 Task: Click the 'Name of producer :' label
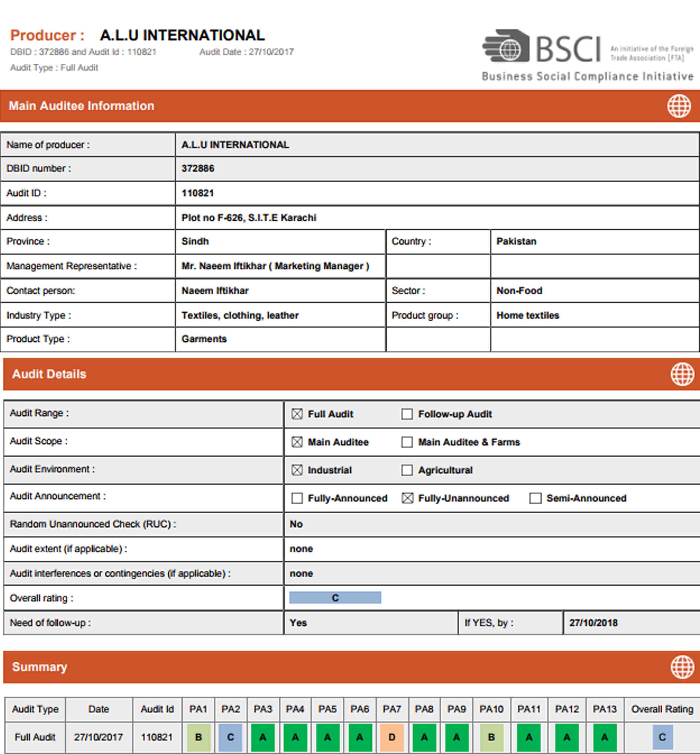(48, 145)
